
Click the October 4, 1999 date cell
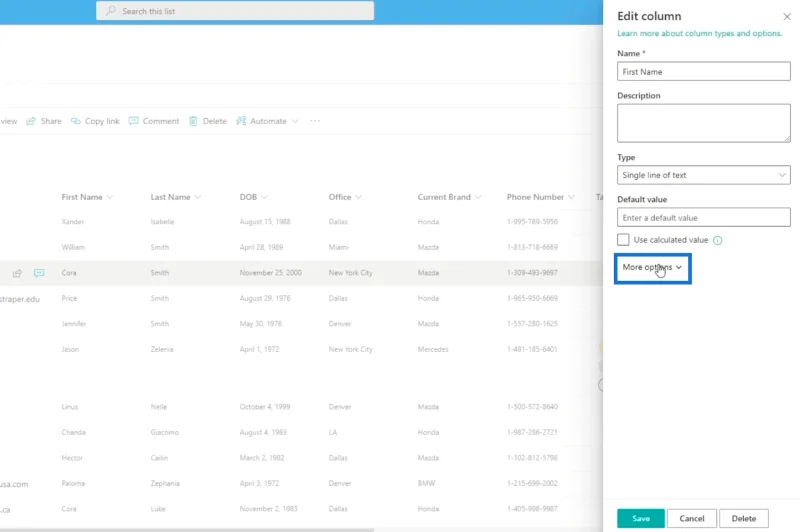[x=265, y=407]
